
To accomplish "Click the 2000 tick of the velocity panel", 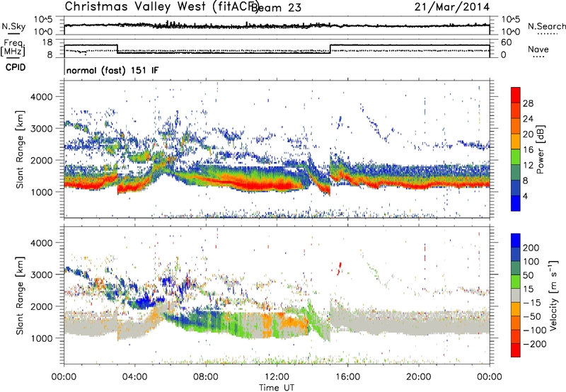I will point(41,306).
